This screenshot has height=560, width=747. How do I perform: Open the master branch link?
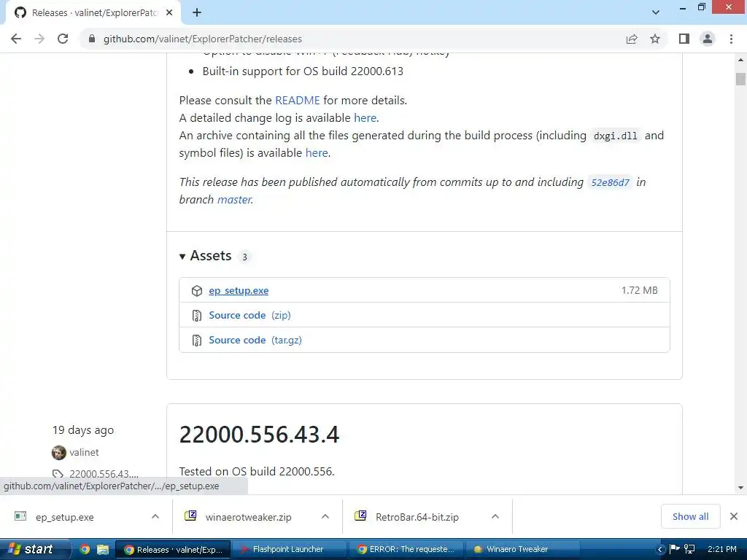pos(234,200)
